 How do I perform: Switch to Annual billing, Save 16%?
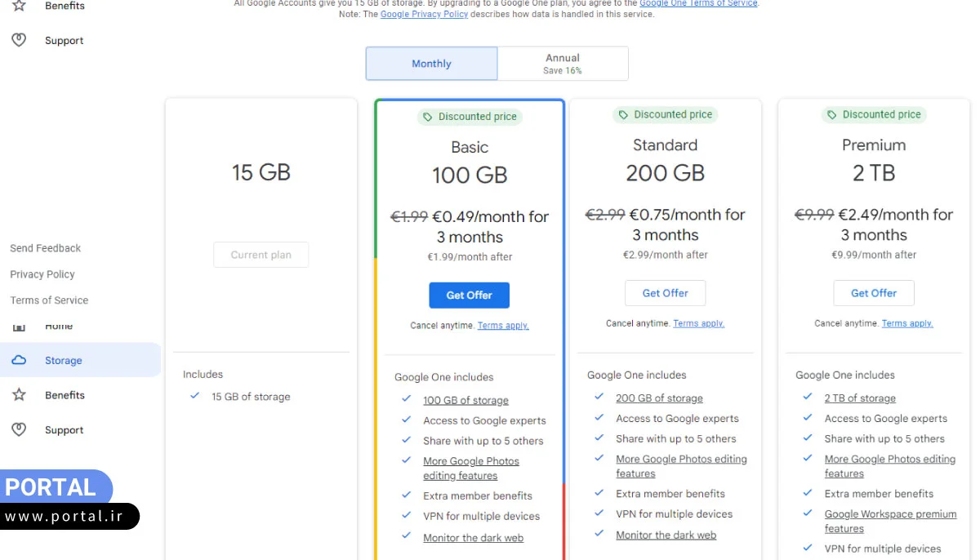563,64
